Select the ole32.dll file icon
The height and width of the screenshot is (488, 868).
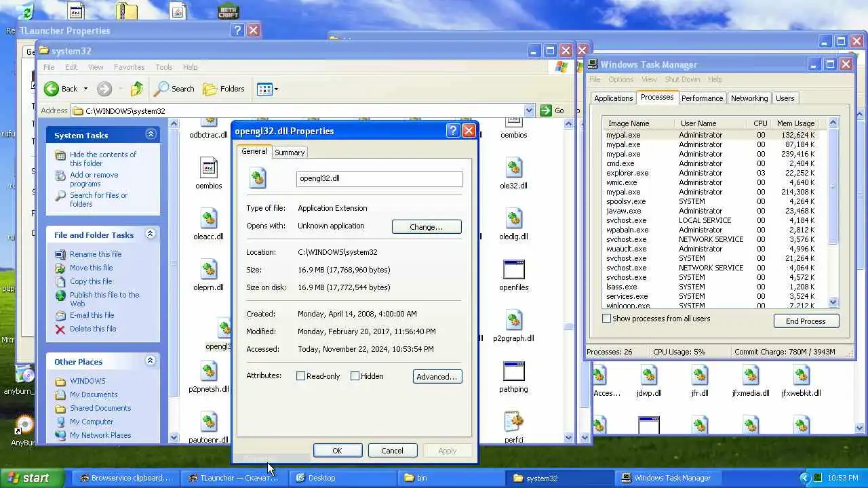point(514,167)
